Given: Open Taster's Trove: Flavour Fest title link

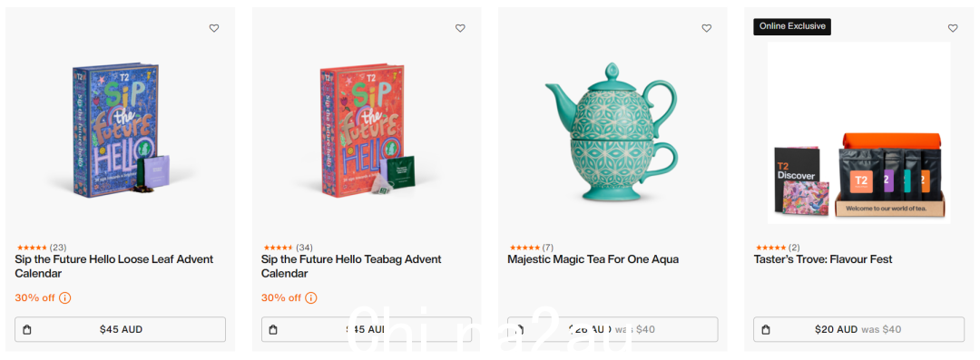Looking at the screenshot, I should coord(822,259).
